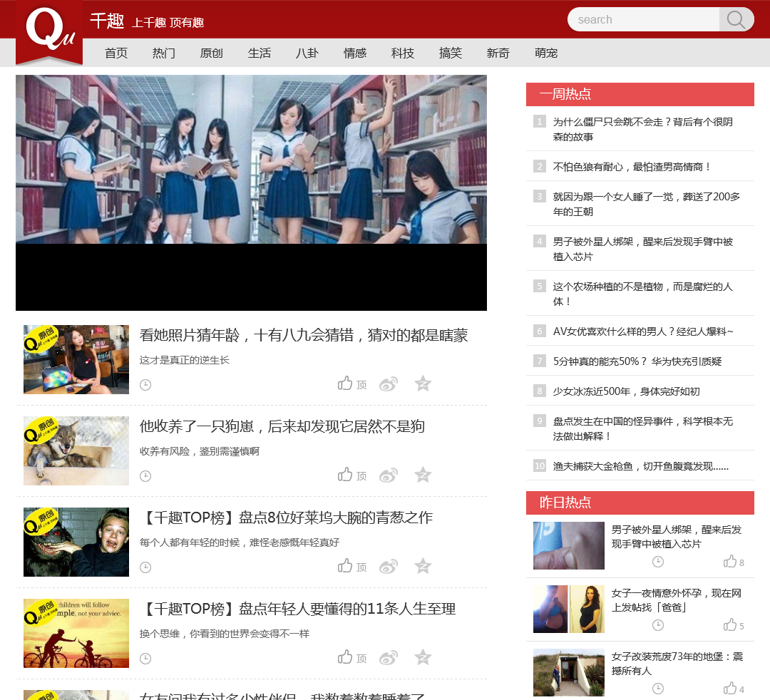Open the cyclists sunset article thumbnail
This screenshot has width=770, height=700.
tap(76, 633)
